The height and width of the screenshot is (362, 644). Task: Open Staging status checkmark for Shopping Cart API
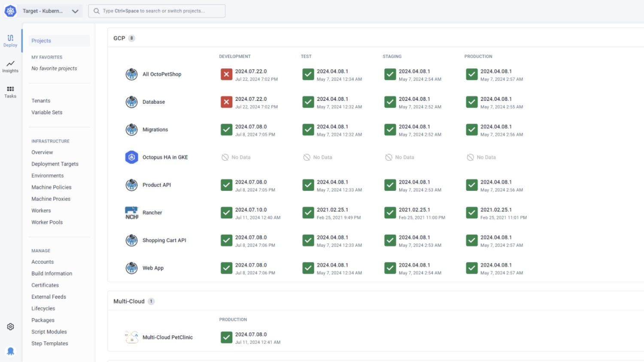point(390,241)
